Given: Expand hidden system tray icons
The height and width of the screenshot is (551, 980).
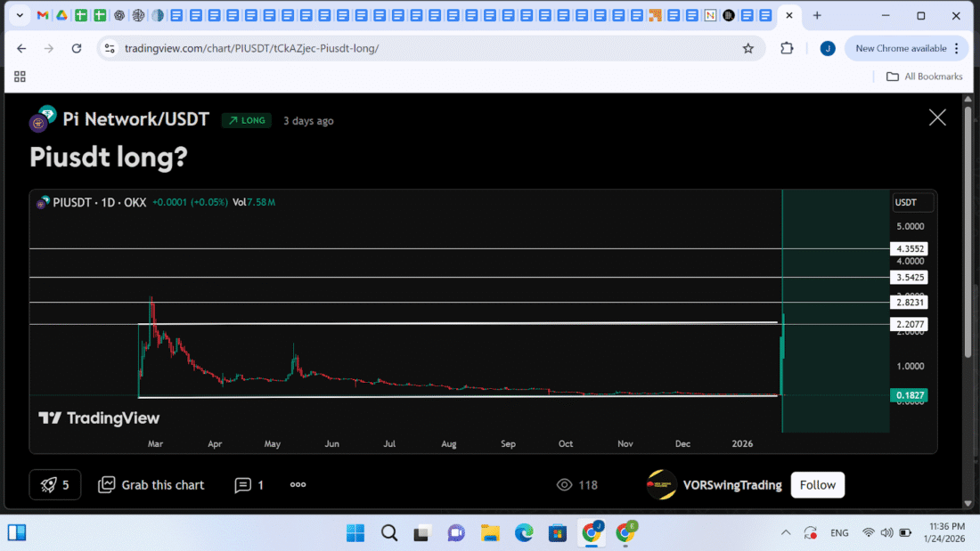Looking at the screenshot, I should coord(785,532).
